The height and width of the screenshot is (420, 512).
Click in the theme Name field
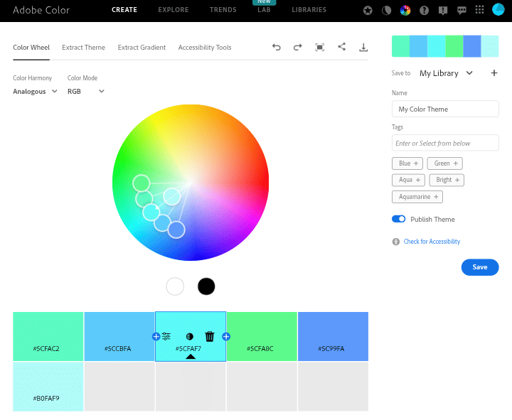click(445, 109)
